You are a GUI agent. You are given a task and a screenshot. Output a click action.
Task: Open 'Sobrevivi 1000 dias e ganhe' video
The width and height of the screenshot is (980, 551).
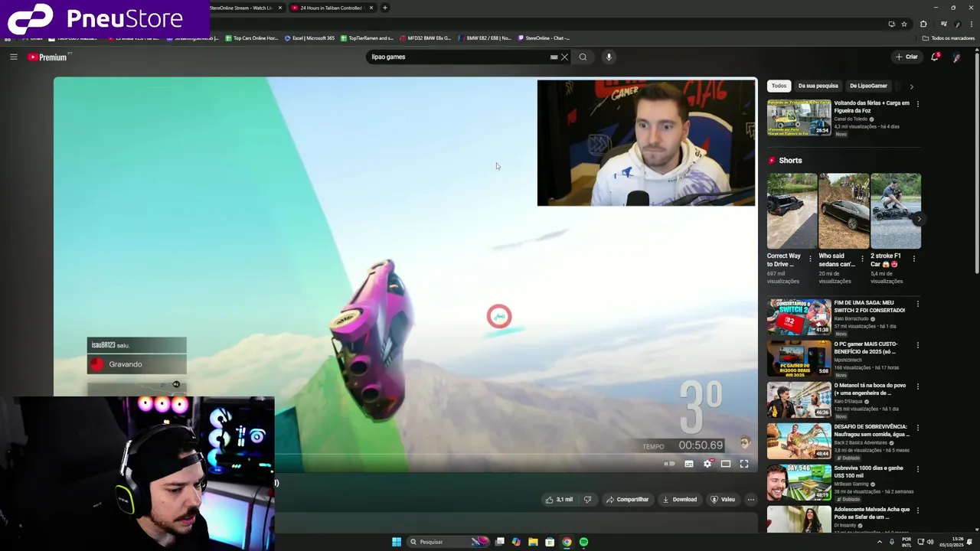(x=799, y=482)
